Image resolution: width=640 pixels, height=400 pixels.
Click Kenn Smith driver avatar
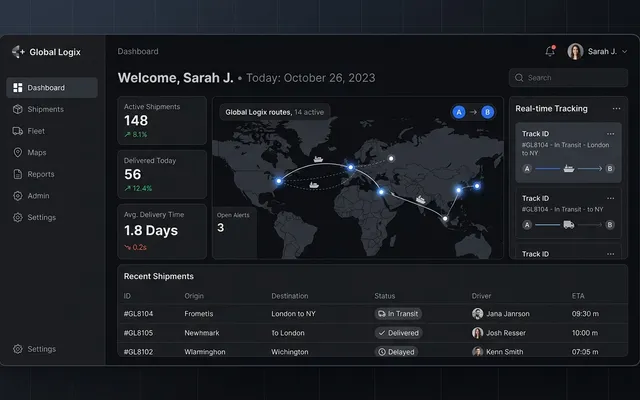click(478, 351)
